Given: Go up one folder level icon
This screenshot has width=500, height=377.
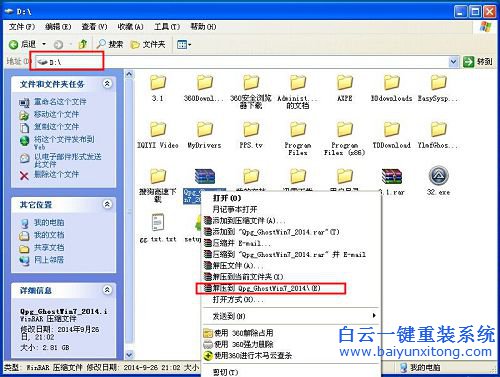Looking at the screenshot, I should tap(83, 44).
